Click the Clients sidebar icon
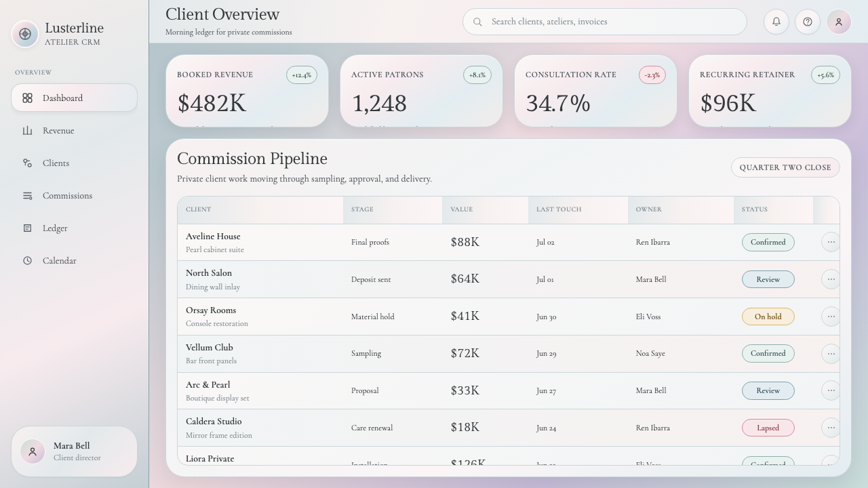 pyautogui.click(x=27, y=163)
